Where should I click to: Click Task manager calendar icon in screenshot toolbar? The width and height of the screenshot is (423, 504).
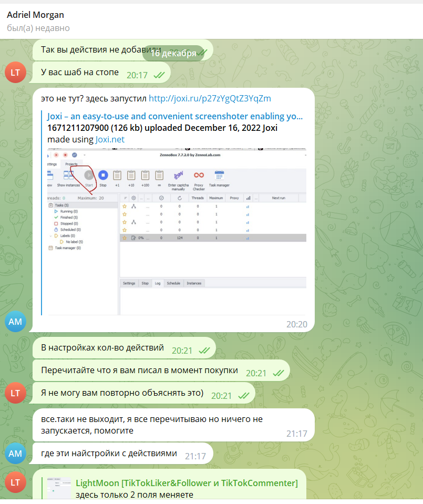pyautogui.click(x=219, y=176)
